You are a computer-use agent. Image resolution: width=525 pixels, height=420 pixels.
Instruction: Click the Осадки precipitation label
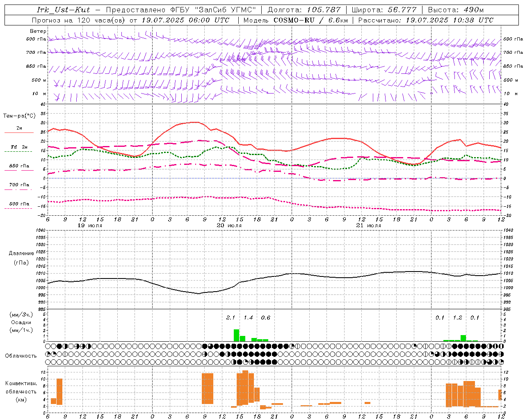click(x=21, y=322)
